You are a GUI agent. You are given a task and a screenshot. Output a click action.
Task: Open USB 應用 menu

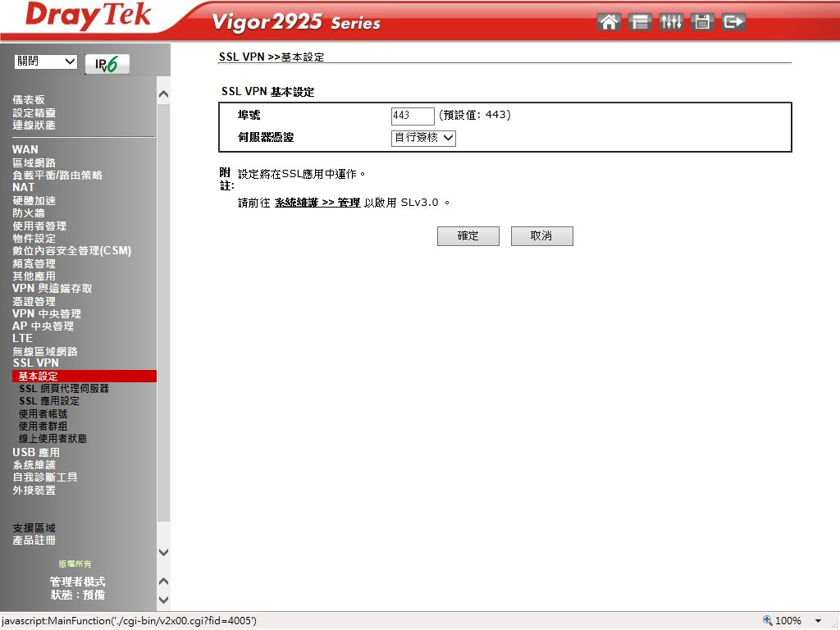36,452
